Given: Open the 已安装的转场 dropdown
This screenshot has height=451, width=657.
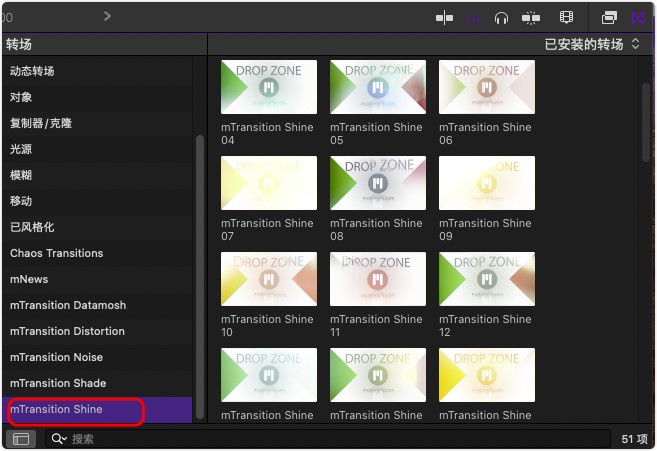Looking at the screenshot, I should click(x=592, y=44).
